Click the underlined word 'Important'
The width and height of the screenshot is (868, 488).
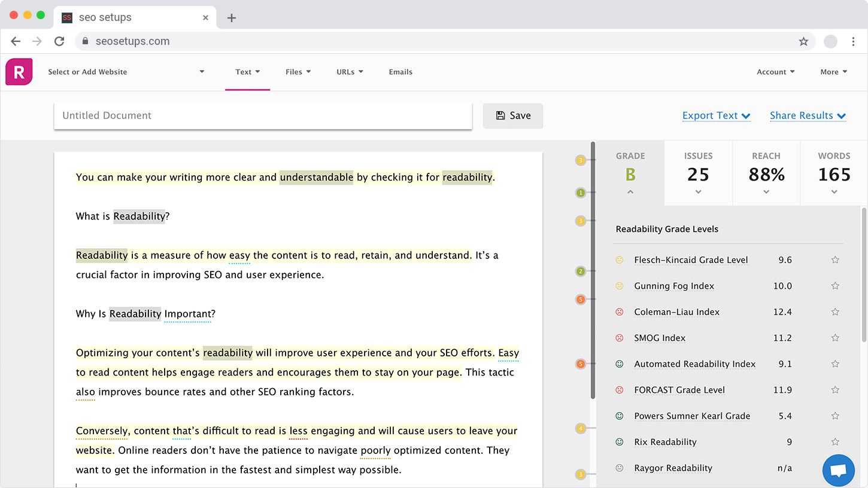187,314
